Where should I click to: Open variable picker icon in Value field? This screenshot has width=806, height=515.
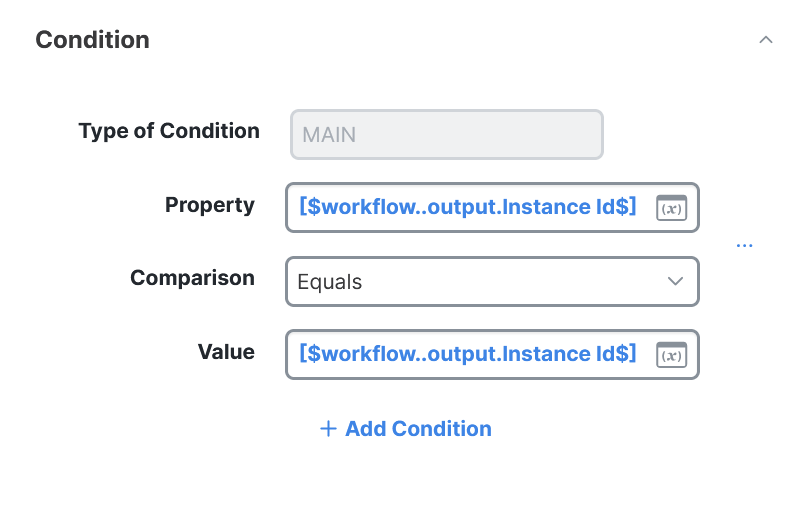pyautogui.click(x=672, y=354)
